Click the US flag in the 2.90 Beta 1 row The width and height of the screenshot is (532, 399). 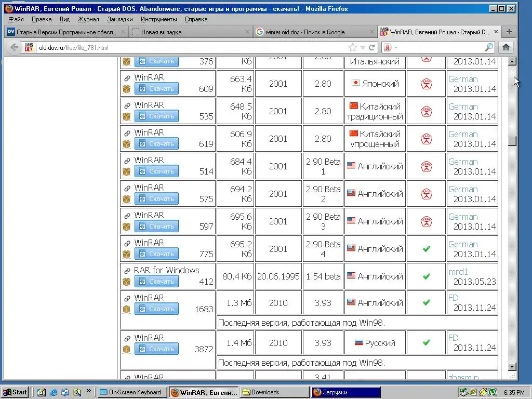click(x=351, y=166)
